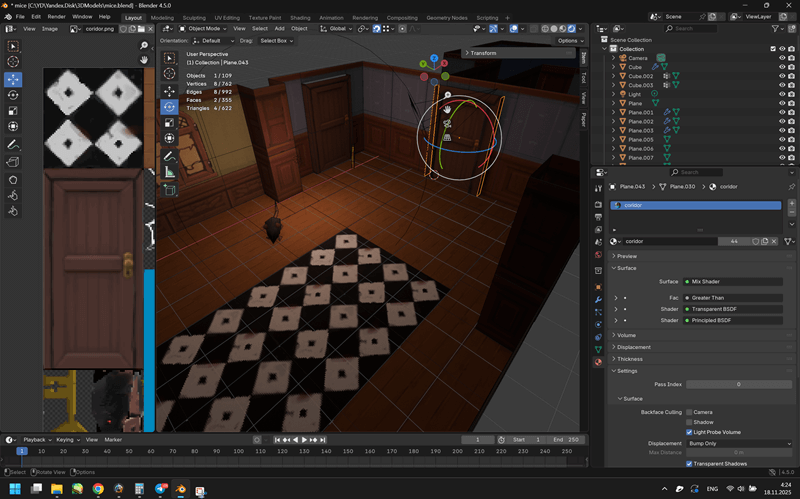
Task: Switch to the Shading workspace tab
Action: (299, 17)
